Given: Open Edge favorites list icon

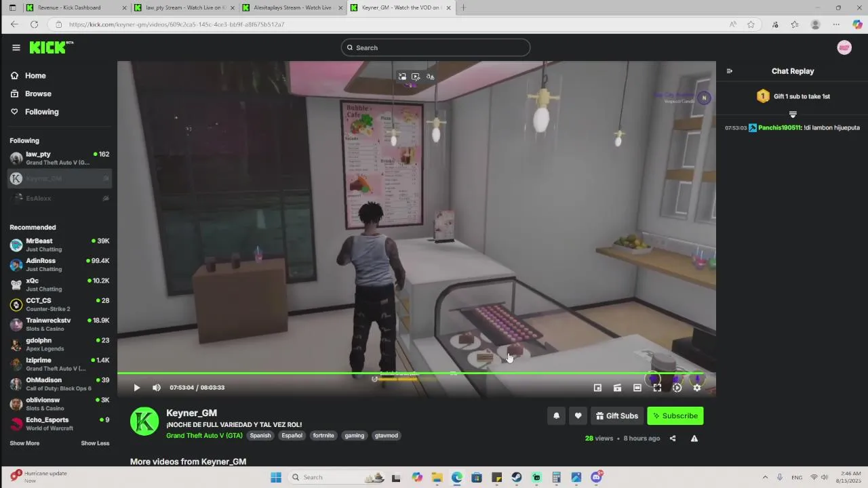Looking at the screenshot, I should (x=795, y=24).
